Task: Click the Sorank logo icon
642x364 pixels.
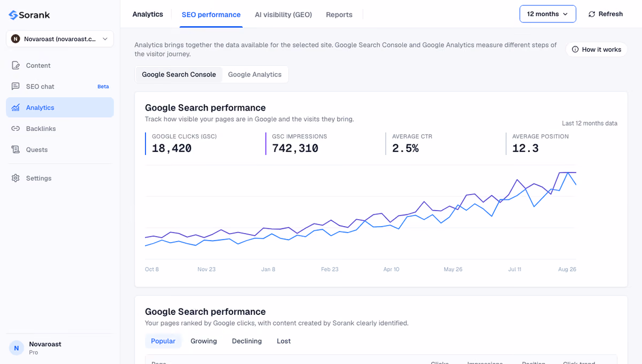Action: (x=13, y=15)
